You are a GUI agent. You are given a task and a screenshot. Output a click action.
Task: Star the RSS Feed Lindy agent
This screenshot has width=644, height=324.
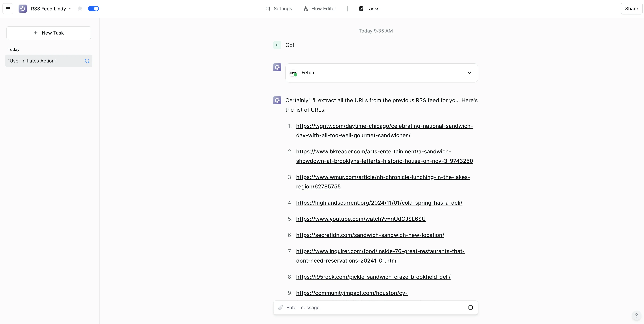80,9
